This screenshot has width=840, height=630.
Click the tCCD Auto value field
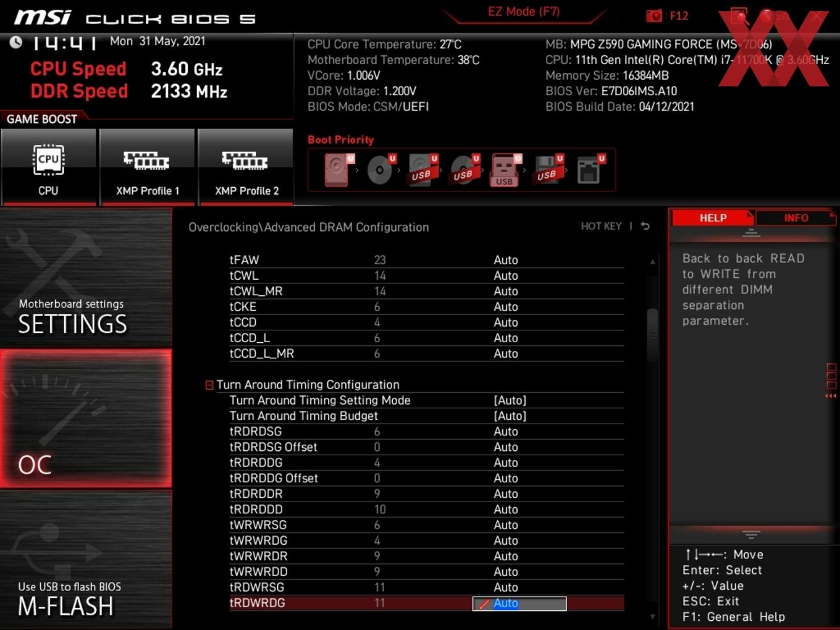pos(506,322)
